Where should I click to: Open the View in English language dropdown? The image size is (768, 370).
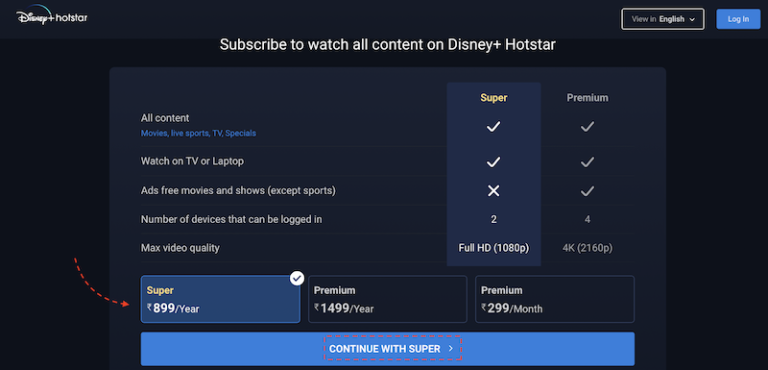pyautogui.click(x=663, y=19)
